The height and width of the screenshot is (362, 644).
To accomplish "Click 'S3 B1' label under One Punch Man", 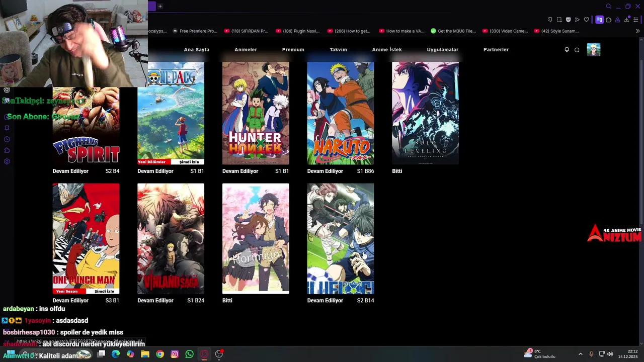I will click(x=112, y=300).
